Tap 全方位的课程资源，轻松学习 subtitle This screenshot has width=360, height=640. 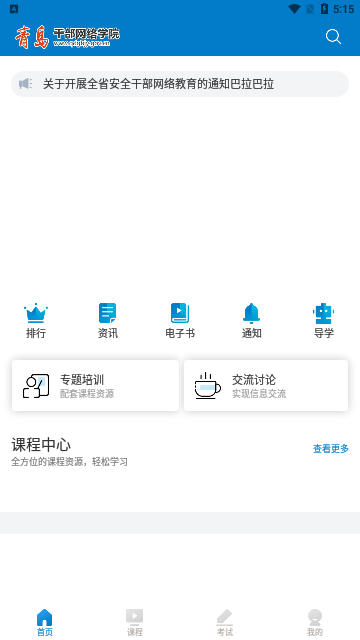[x=69, y=462]
